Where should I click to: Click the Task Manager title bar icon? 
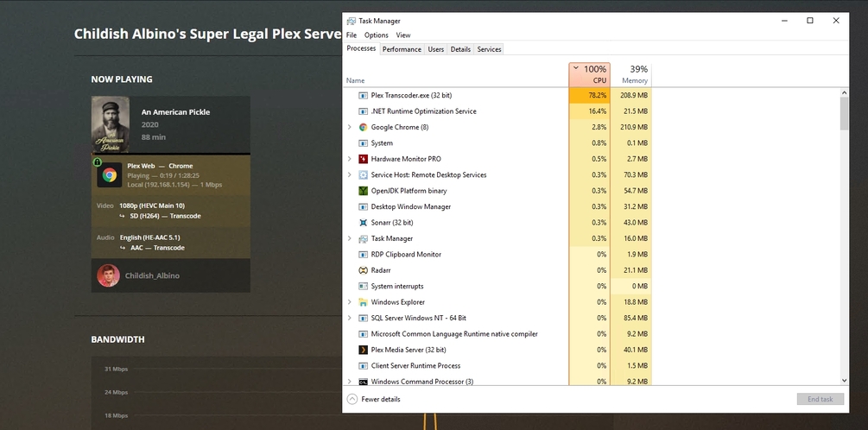351,21
